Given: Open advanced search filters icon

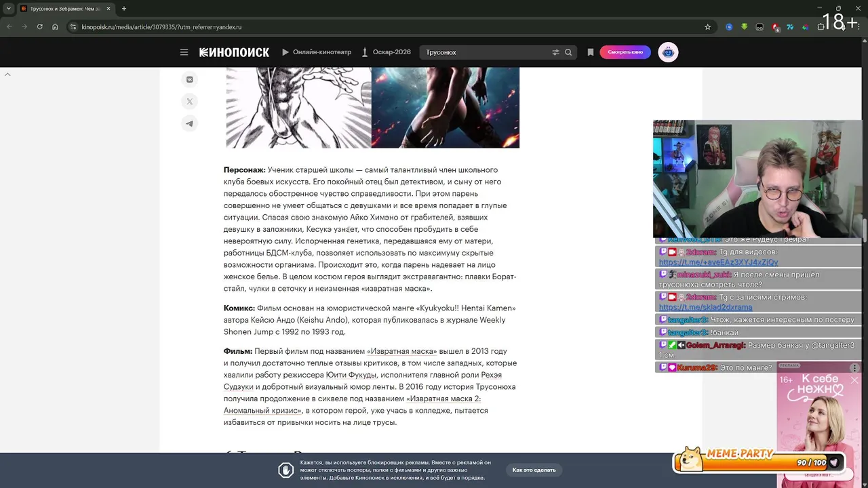Looking at the screenshot, I should point(555,52).
